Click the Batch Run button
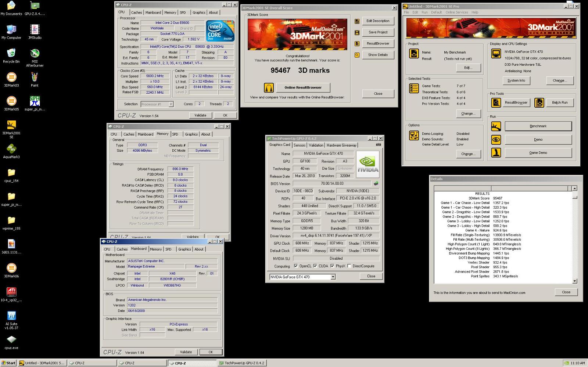Viewport: 588px width, 367px height. 559,103
